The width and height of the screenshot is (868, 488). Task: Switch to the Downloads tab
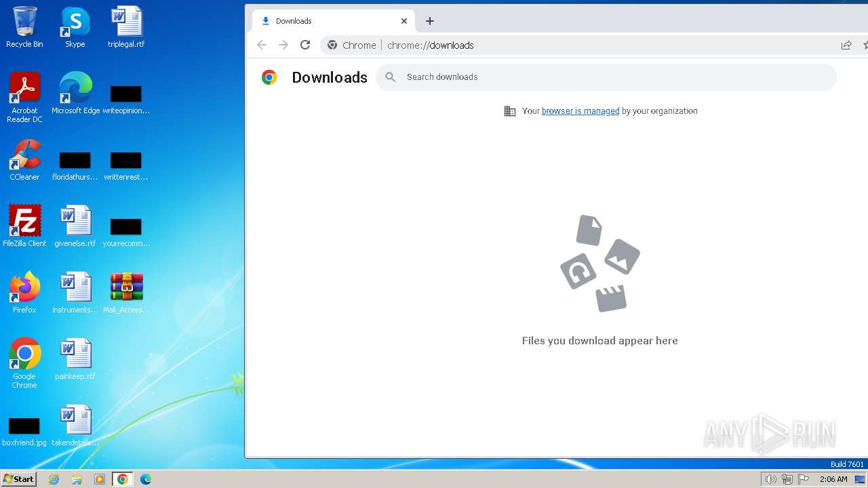(332, 21)
